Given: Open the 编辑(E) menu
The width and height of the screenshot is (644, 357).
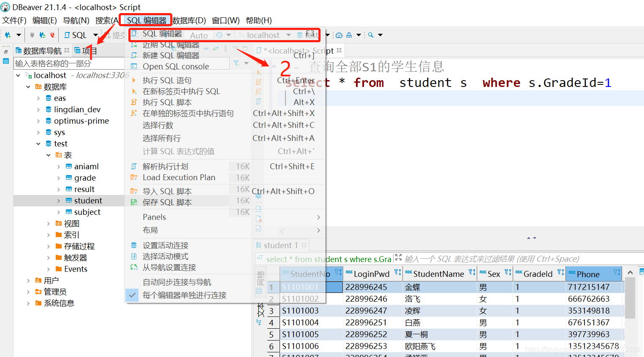Looking at the screenshot, I should (45, 20).
